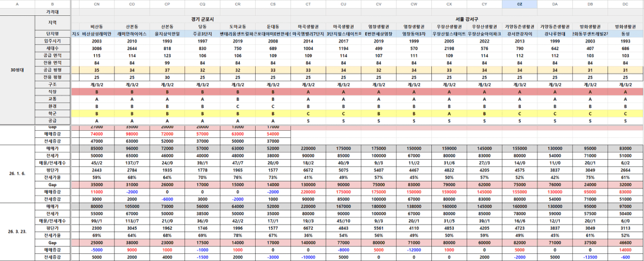Select column header CN
The height and width of the screenshot is (261, 644).
pos(97,4)
